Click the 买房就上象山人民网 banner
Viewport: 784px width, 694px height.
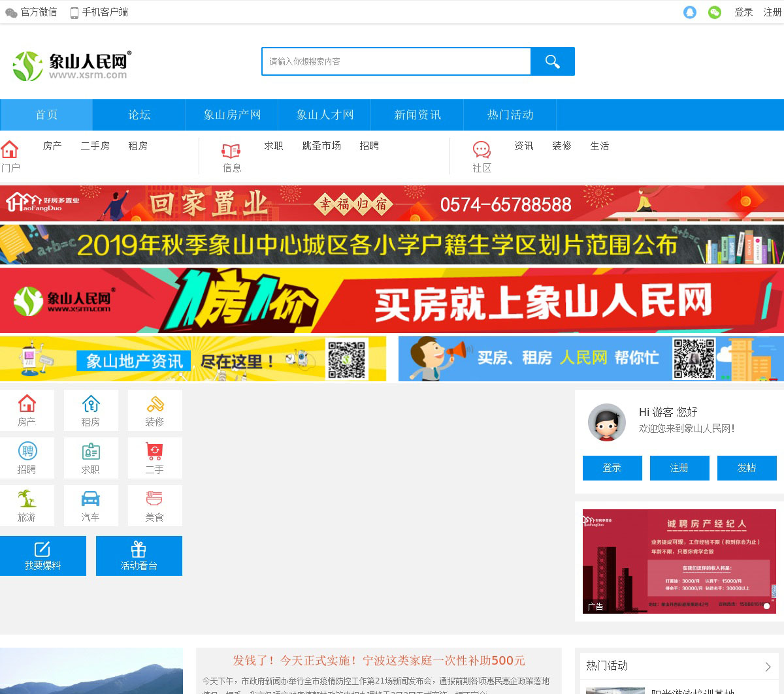392,300
